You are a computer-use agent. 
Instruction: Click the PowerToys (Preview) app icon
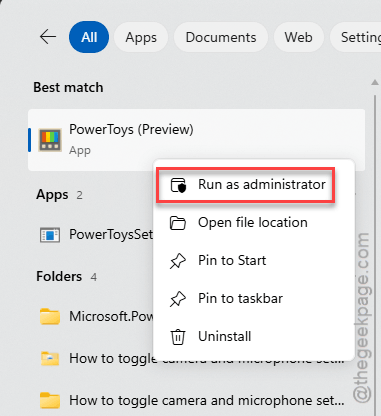(50, 140)
